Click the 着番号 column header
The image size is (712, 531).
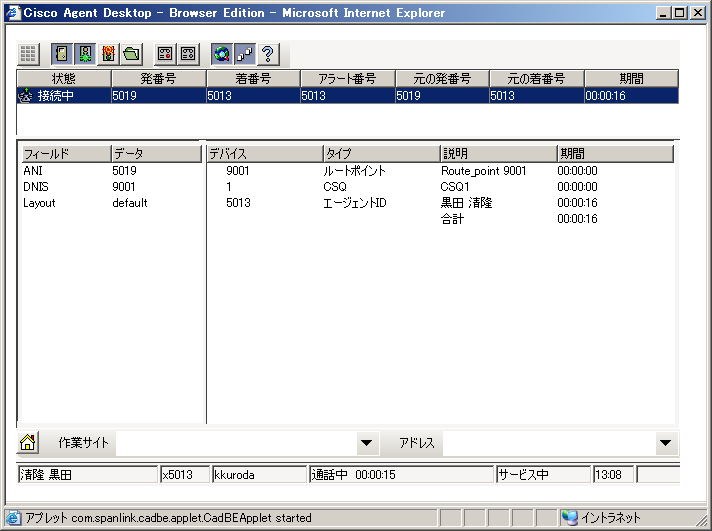tap(253, 79)
